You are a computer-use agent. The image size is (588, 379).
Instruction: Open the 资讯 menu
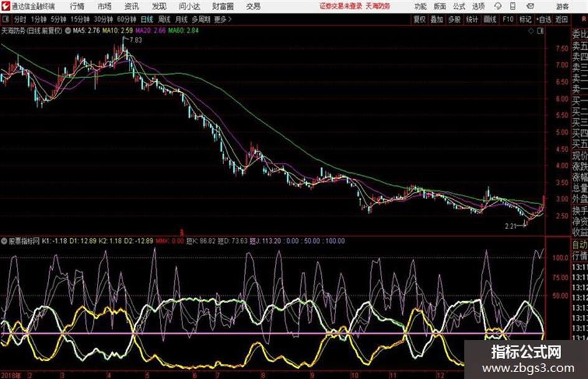[x=131, y=6]
